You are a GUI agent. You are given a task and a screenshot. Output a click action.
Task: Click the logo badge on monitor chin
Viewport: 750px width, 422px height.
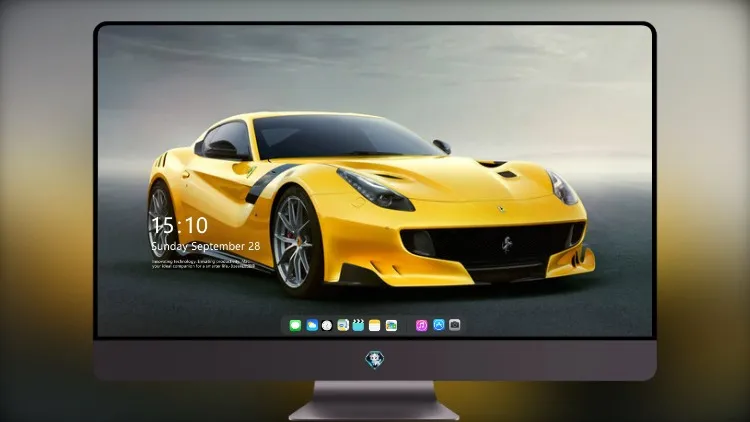[x=375, y=360]
